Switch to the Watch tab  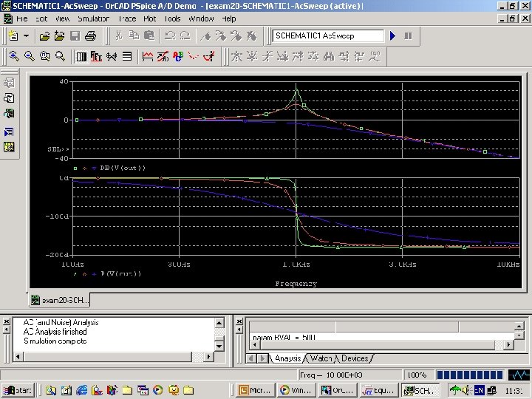click(x=321, y=358)
